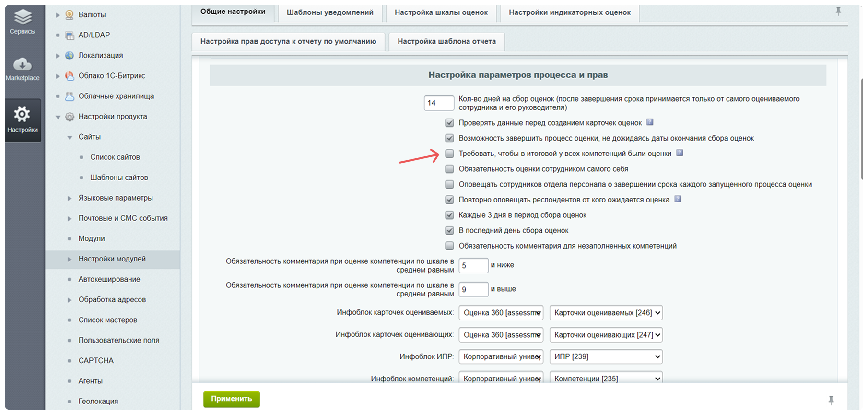Image resolution: width=868 pixels, height=415 pixels.
Task: Open the 'ИПР [239]' dropdown
Action: tap(606, 356)
